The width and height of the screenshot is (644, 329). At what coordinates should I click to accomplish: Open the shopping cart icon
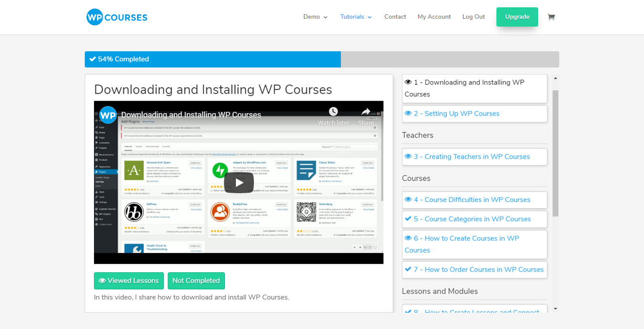[x=551, y=17]
